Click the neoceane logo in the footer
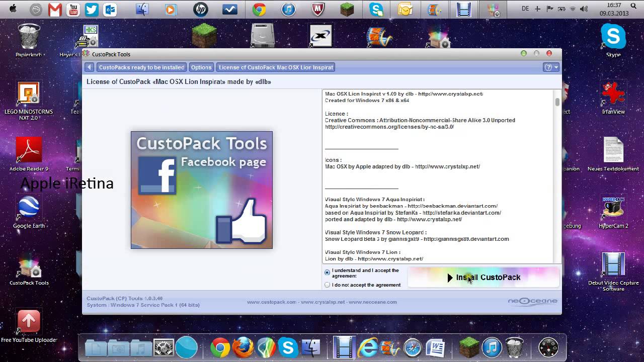 [x=532, y=301]
